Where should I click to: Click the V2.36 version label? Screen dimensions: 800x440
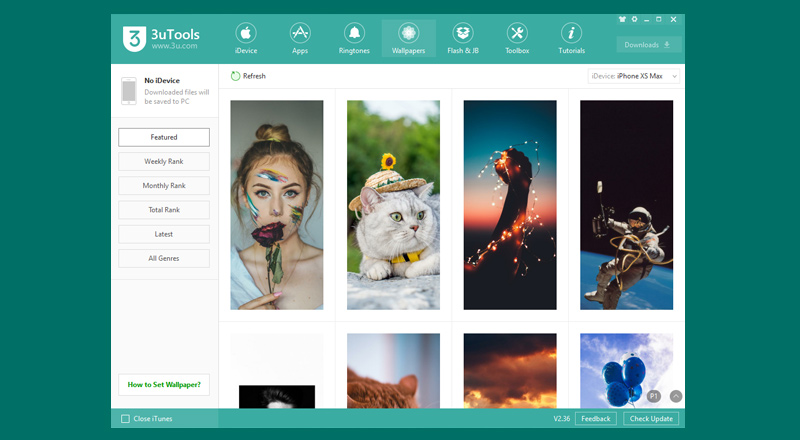pos(562,419)
